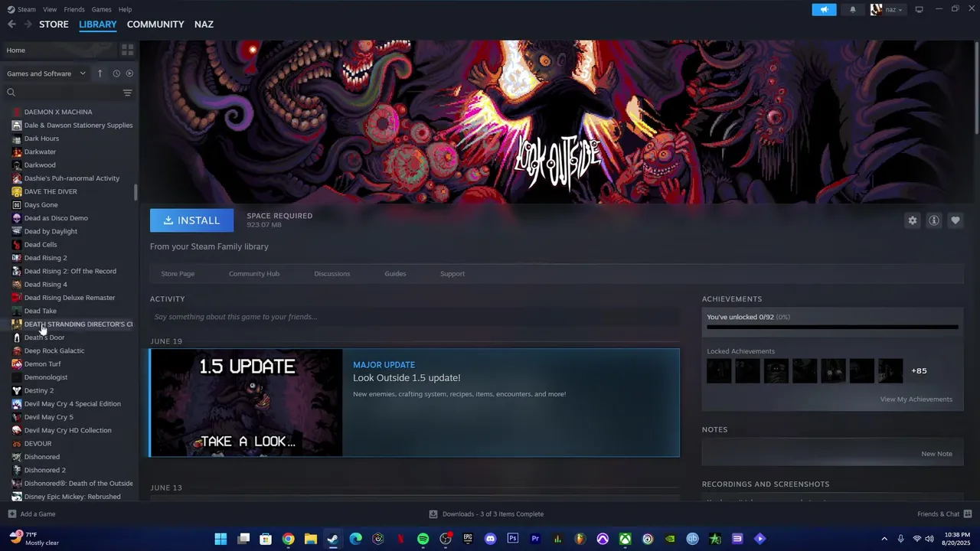980x551 pixels.
Task: Select Dead Cells in library list
Action: pos(41,245)
